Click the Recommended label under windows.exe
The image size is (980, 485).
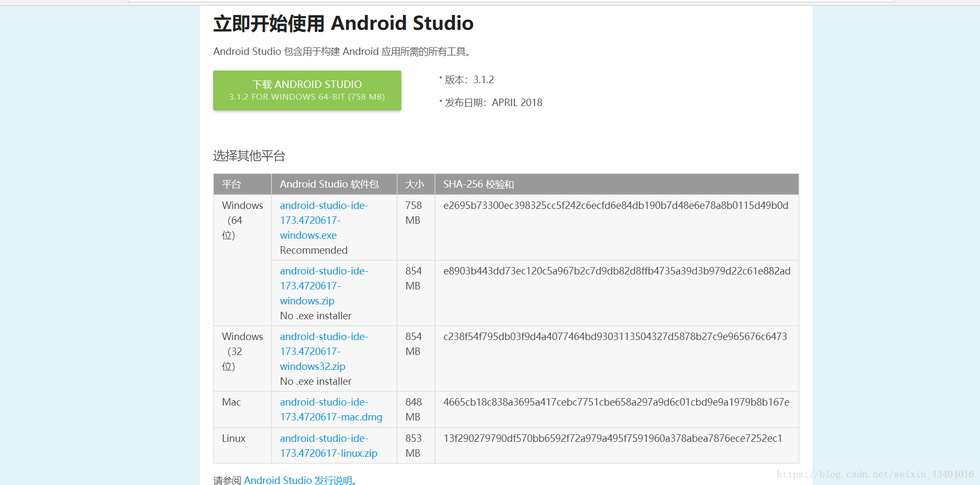(313, 250)
